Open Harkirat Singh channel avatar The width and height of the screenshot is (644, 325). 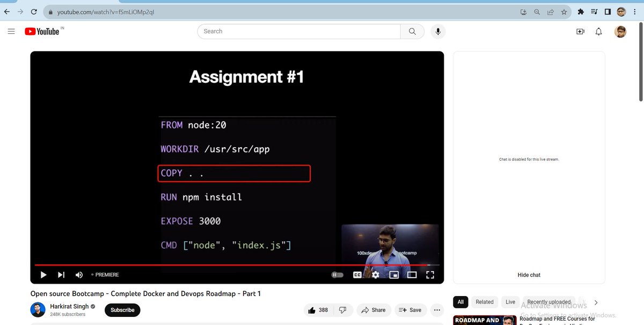click(x=38, y=310)
